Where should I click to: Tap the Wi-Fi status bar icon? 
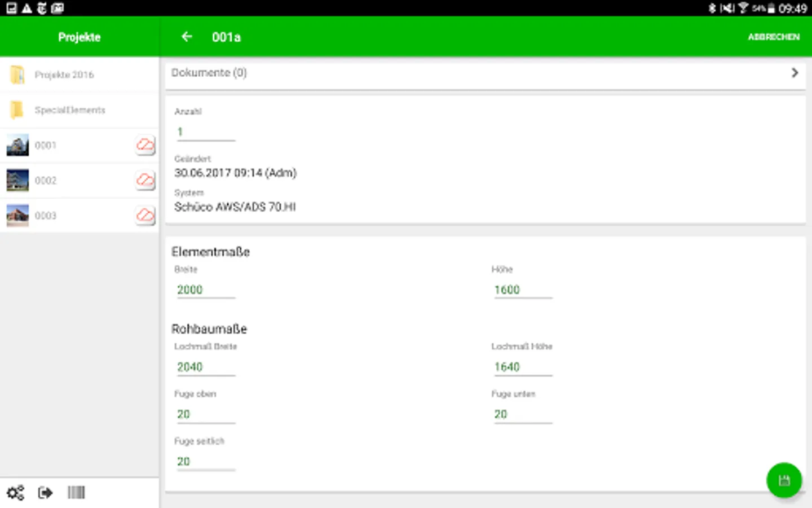(743, 8)
